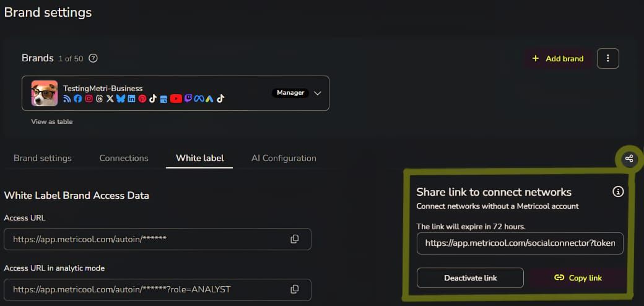This screenshot has width=644, height=306.
Task: Click the share link icon
Action: tap(629, 159)
